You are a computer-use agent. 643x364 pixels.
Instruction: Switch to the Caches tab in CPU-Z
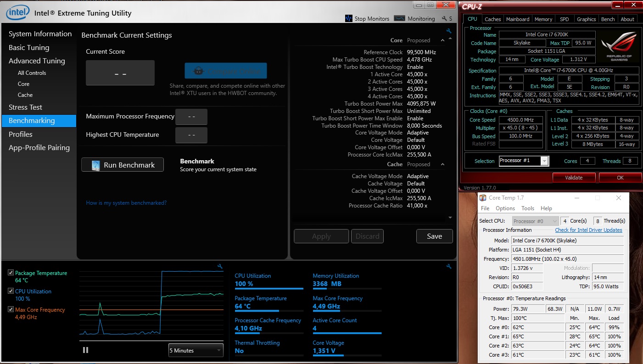click(492, 19)
